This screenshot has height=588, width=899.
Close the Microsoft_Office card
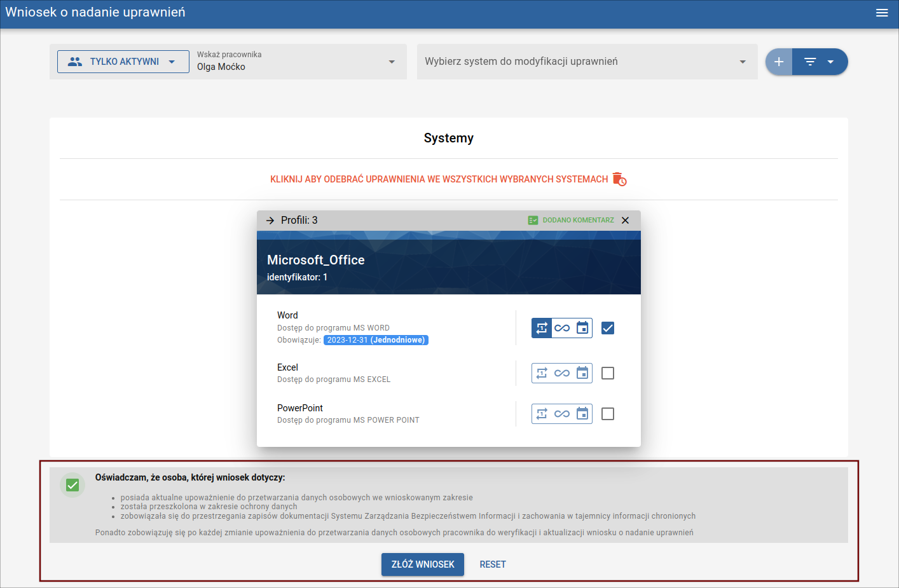point(626,220)
